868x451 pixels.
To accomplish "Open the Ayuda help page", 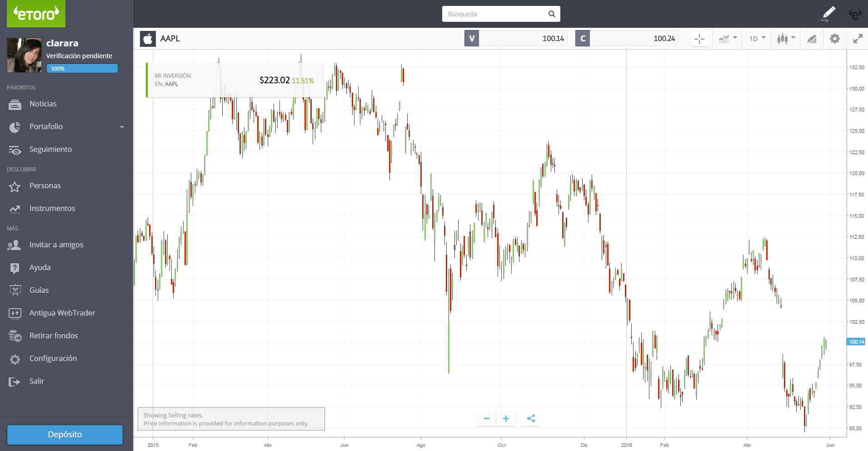I will [40, 267].
